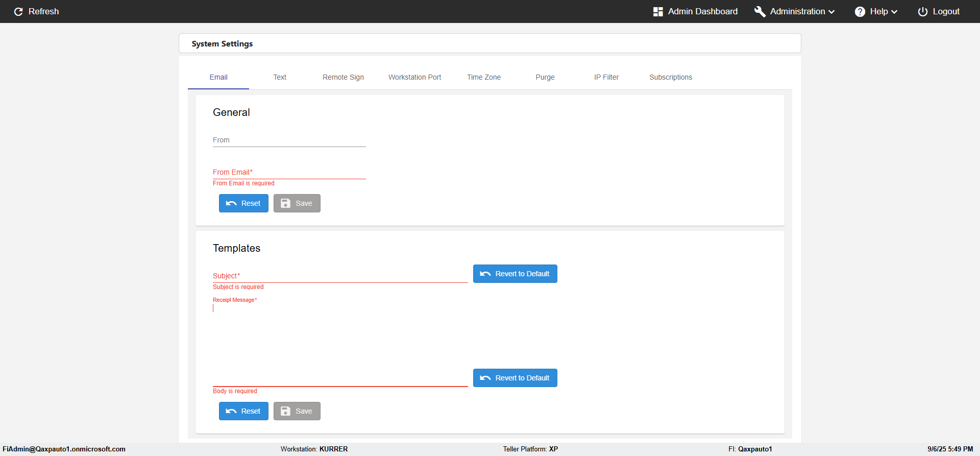The image size is (980, 456).
Task: Click the Logout power icon
Action: (x=923, y=12)
